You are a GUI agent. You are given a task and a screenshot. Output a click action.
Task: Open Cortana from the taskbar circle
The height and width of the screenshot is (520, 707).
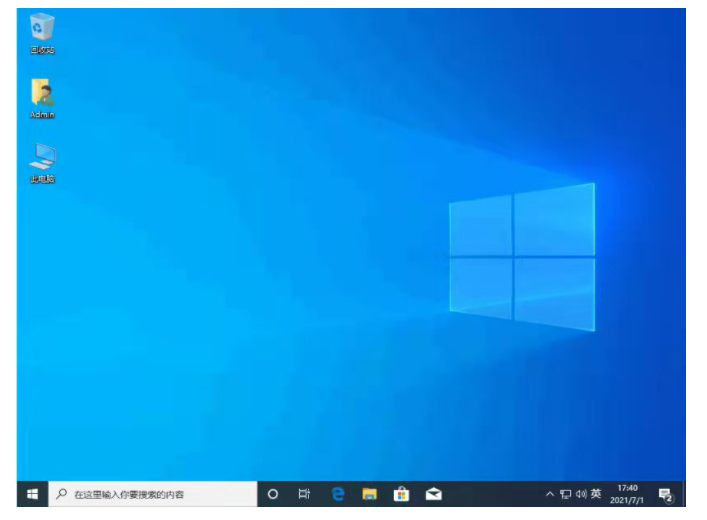point(273,494)
